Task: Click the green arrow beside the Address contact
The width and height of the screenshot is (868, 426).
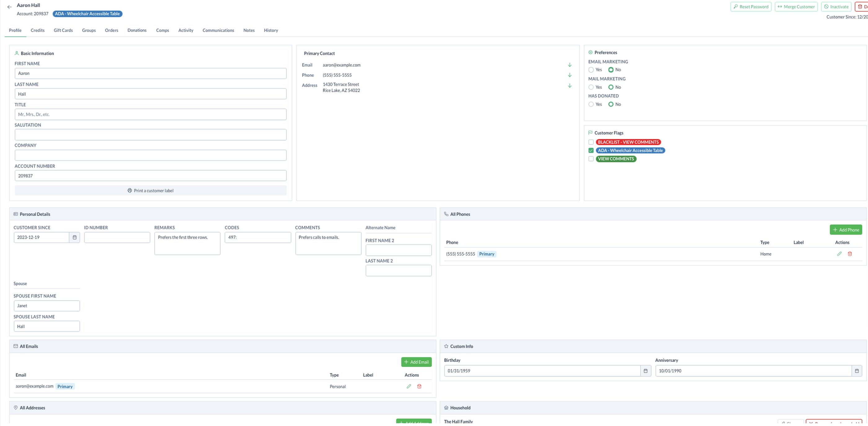Action: [569, 86]
